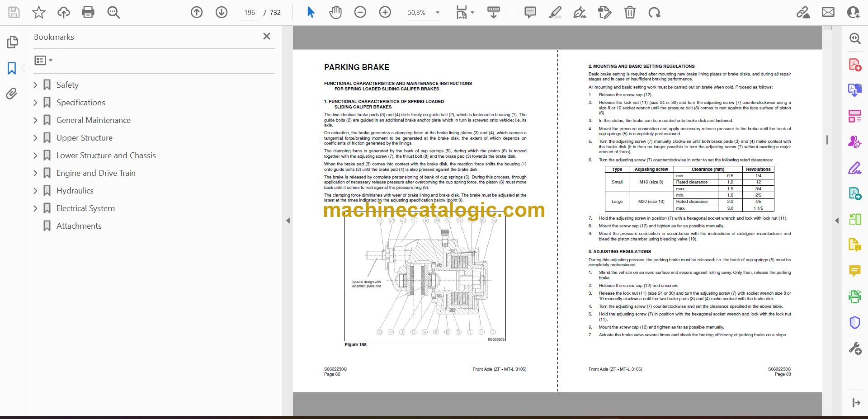Expand the General Maintenance bookmark
This screenshot has height=419, width=868.
pos(35,120)
